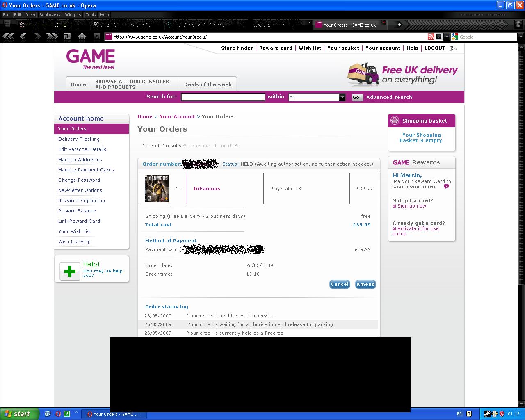
Task: Click the purple question mark rewards icon
Action: tap(446, 186)
